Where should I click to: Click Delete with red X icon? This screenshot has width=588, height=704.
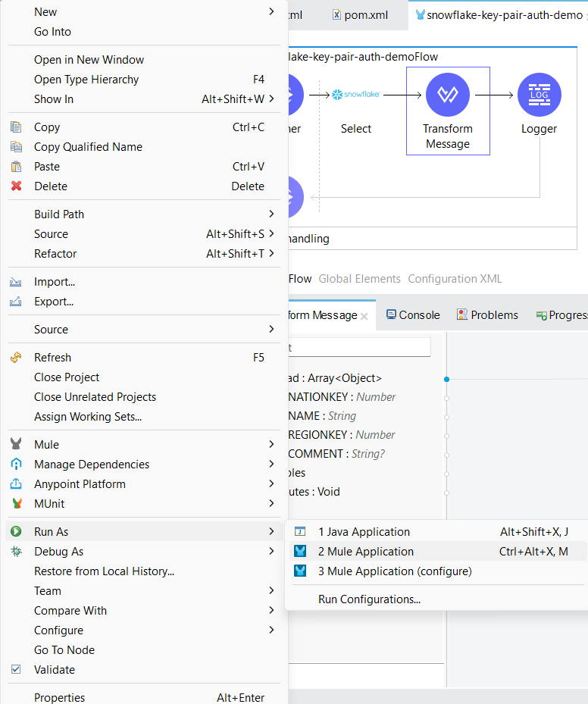[51, 186]
